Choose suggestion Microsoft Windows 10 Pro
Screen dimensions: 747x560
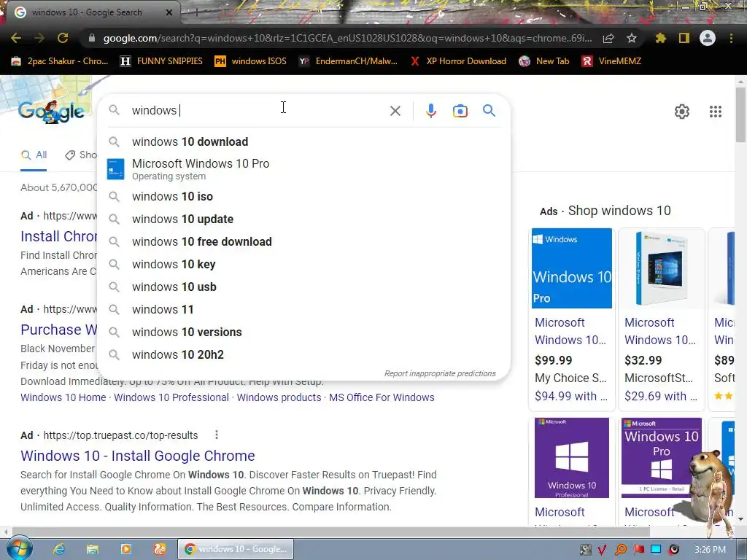pos(303,169)
